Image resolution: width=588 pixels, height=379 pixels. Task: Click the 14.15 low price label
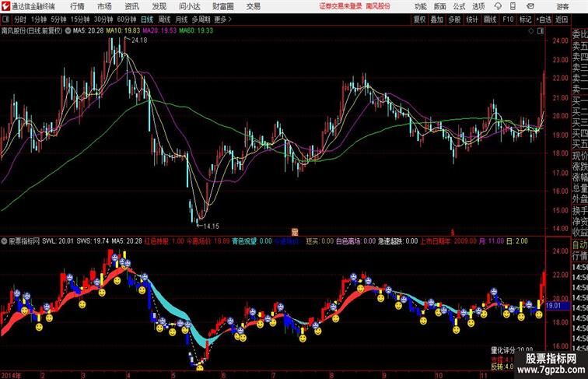[x=211, y=226]
